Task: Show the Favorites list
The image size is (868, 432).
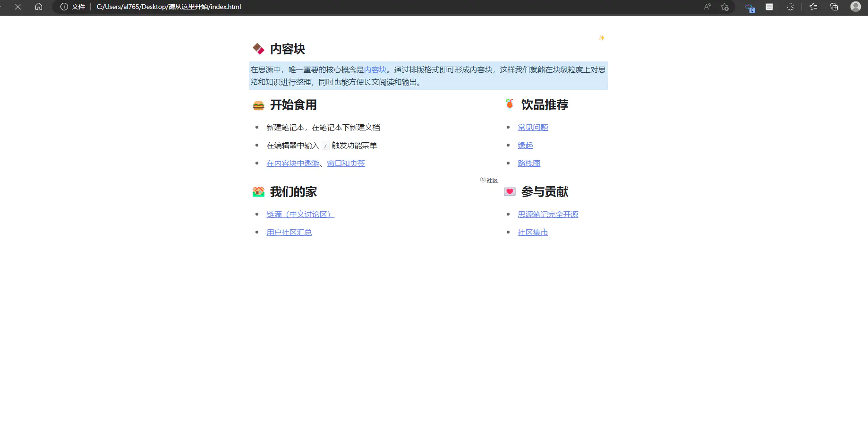Action: coord(813,7)
